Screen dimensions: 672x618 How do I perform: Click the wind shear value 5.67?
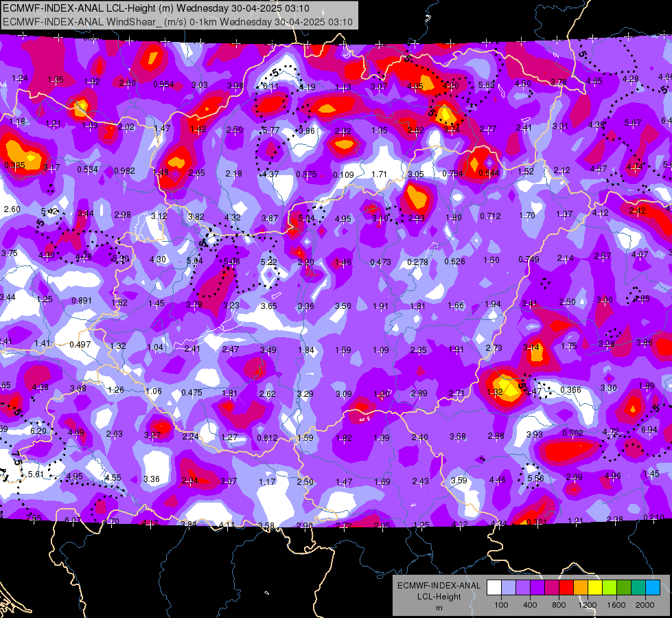pos(633,123)
